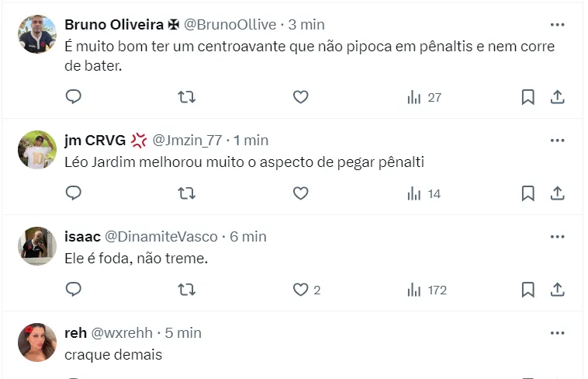Open more options on Bruno Oliveira's tweet

(557, 25)
